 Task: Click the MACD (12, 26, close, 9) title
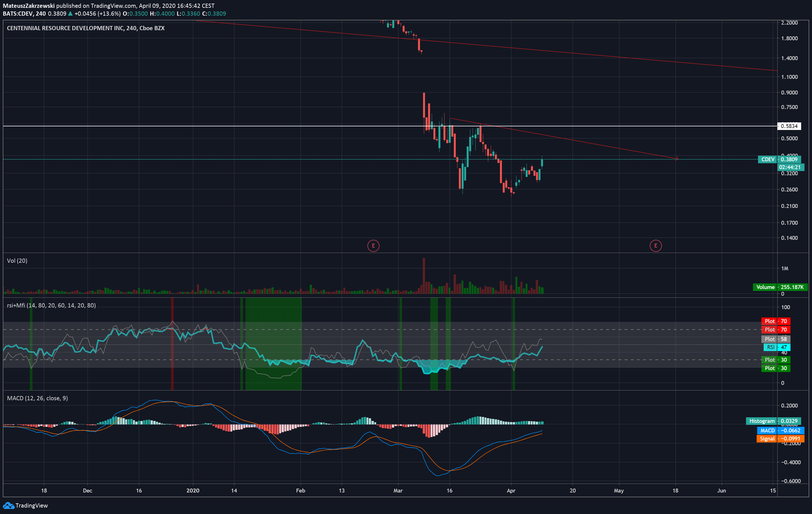tap(37, 398)
